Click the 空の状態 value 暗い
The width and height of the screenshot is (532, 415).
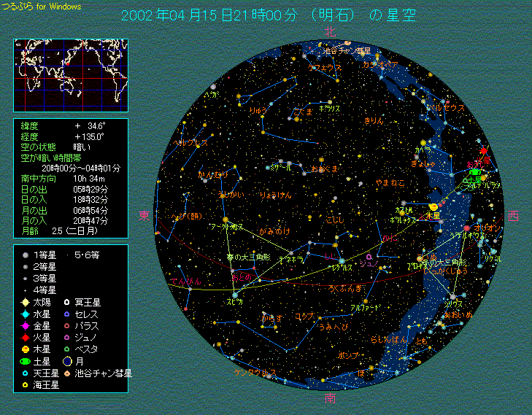coord(82,147)
